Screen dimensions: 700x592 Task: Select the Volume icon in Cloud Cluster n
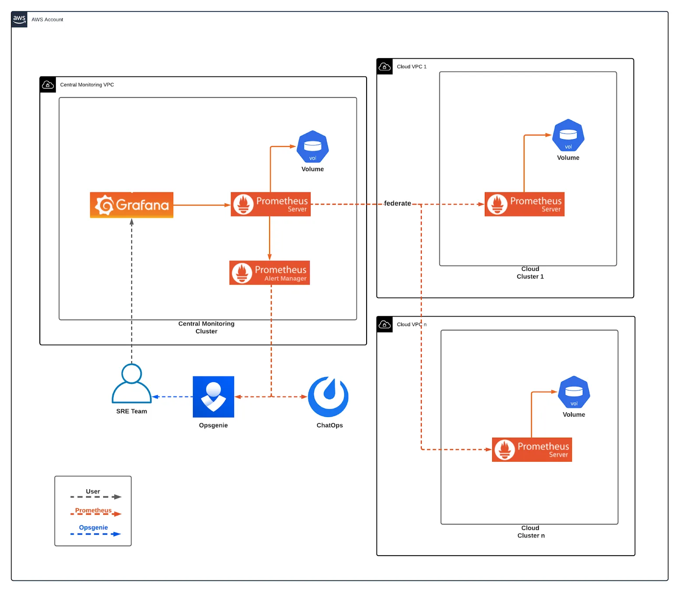(574, 392)
